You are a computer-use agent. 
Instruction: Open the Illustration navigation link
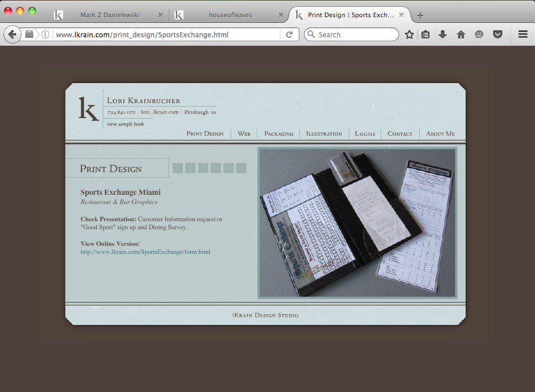(x=324, y=134)
